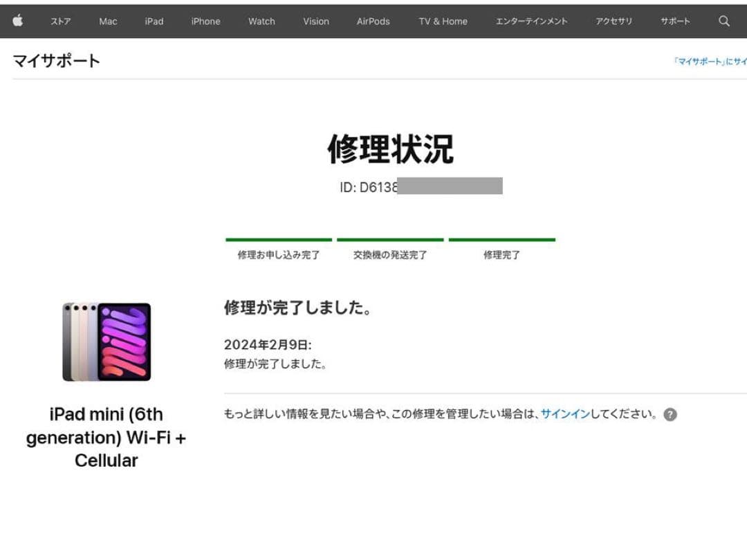Click the 「マイサポート」にサインイン link at top right
Image resolution: width=747 pixels, height=560 pixels.
[x=710, y=62]
